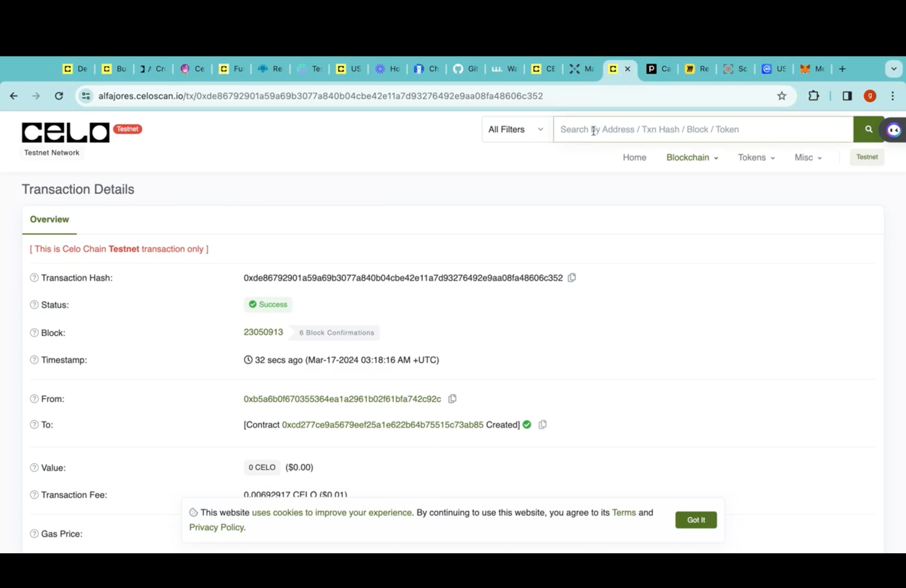906x588 pixels.
Task: Dismiss cookie banner with Got It
Action: [x=696, y=520]
